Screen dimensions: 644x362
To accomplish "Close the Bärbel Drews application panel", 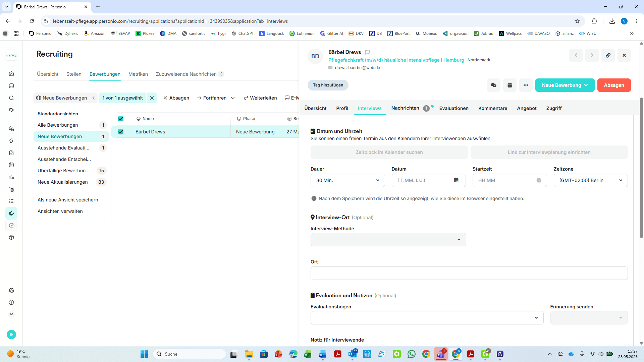I will [x=624, y=55].
